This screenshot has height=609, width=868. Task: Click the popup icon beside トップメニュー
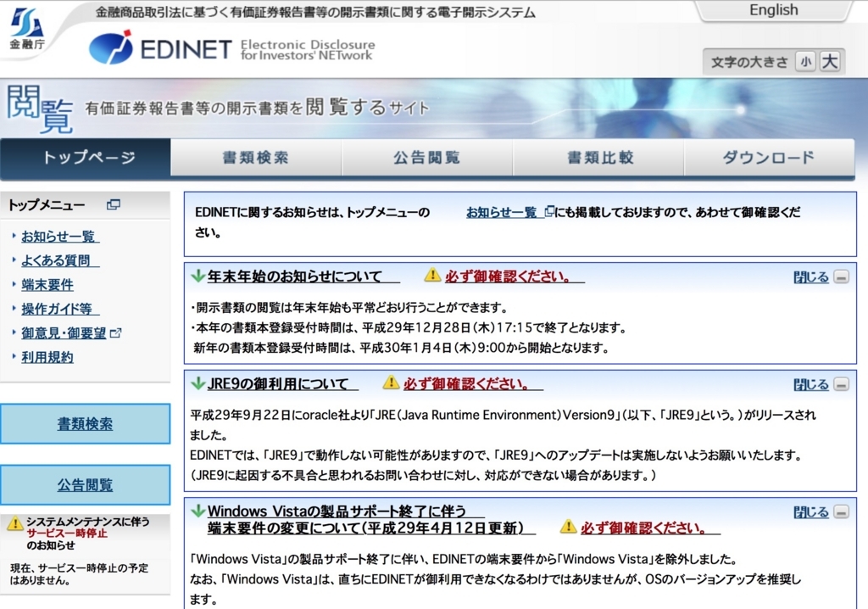point(113,205)
